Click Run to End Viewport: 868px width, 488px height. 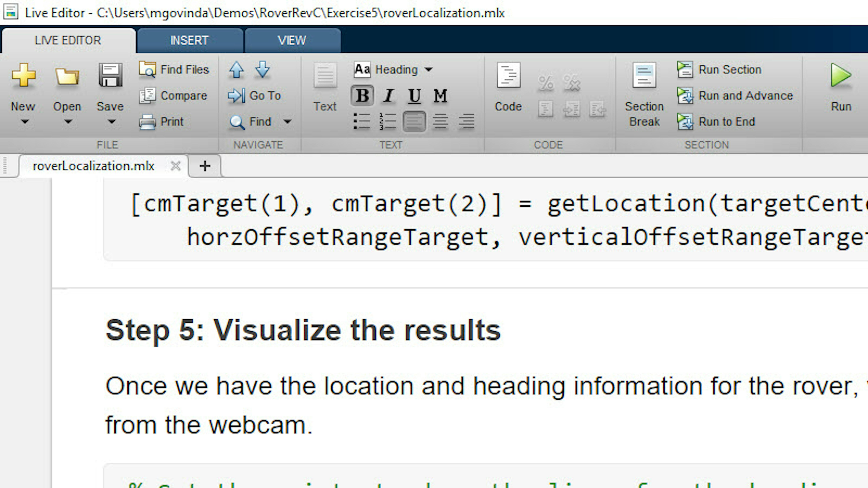click(x=716, y=122)
